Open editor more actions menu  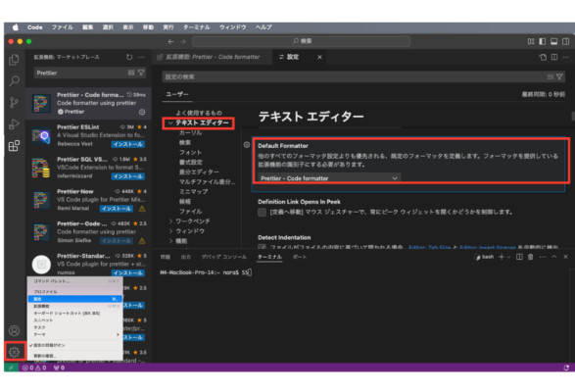pos(566,57)
